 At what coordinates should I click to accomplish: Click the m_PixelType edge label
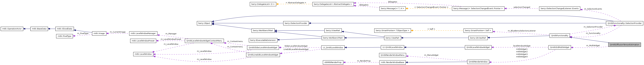(83, 33)
